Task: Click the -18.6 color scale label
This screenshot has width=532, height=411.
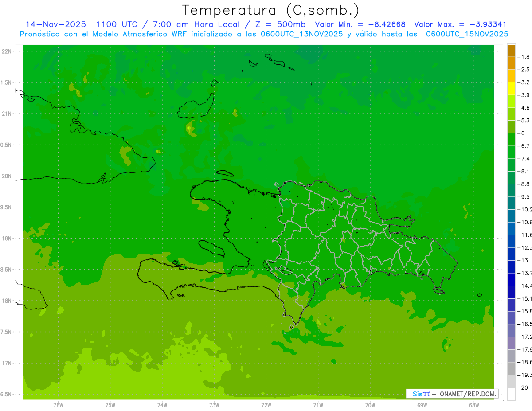Action: click(525, 362)
